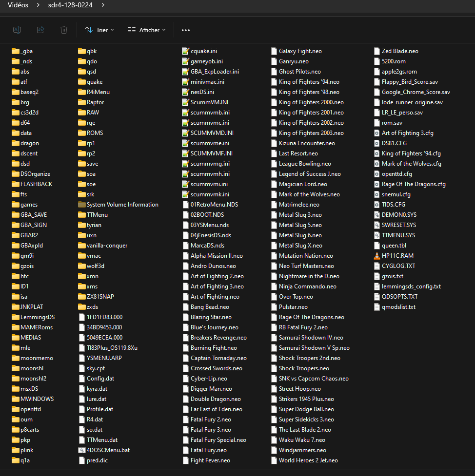Viewport: 475px width, 476px height.
Task: Click the ScummVM.INI file icon
Action: [185, 102]
